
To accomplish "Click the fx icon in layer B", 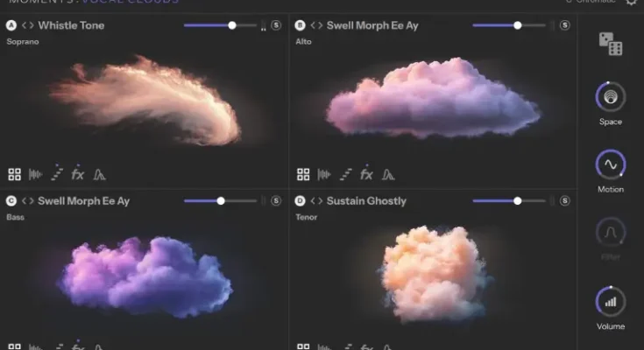I will (367, 174).
